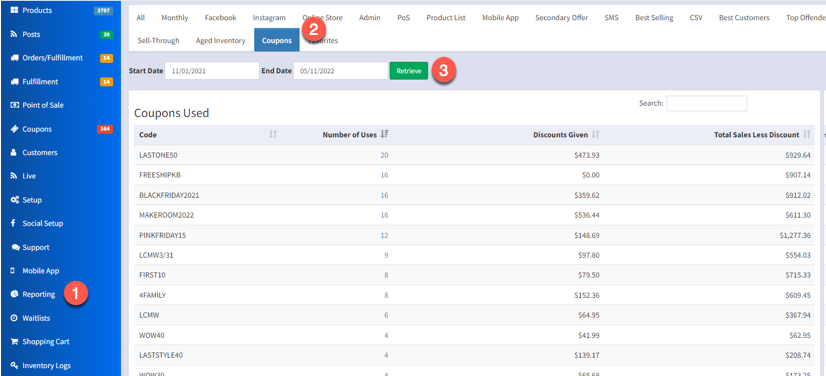Open the Best Selling report tab
The height and width of the screenshot is (376, 826).
(654, 18)
